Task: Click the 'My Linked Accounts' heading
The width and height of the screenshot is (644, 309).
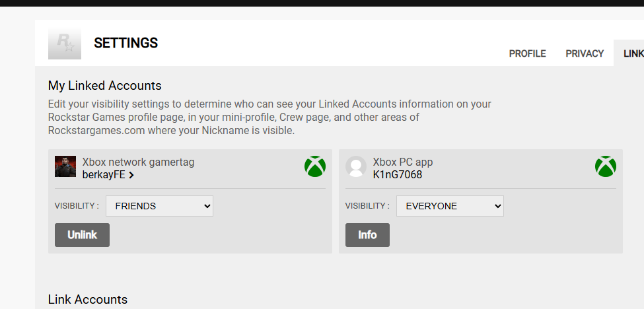Action: (x=105, y=86)
